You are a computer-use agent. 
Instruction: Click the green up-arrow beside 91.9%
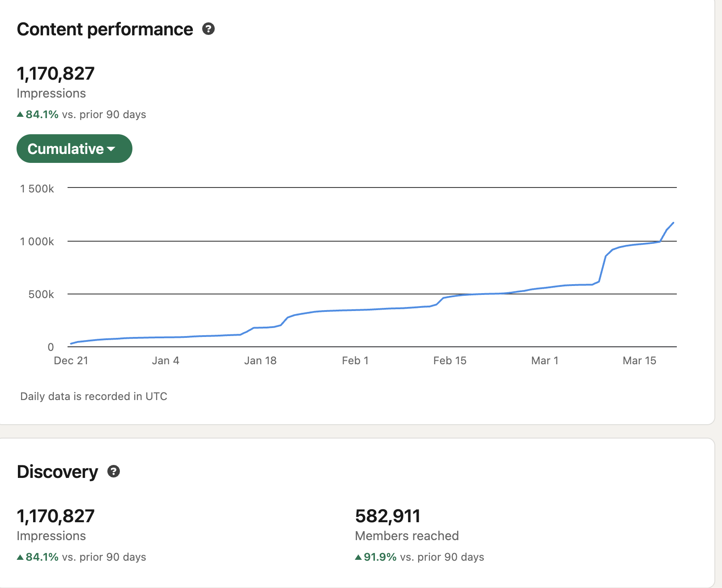(358, 557)
